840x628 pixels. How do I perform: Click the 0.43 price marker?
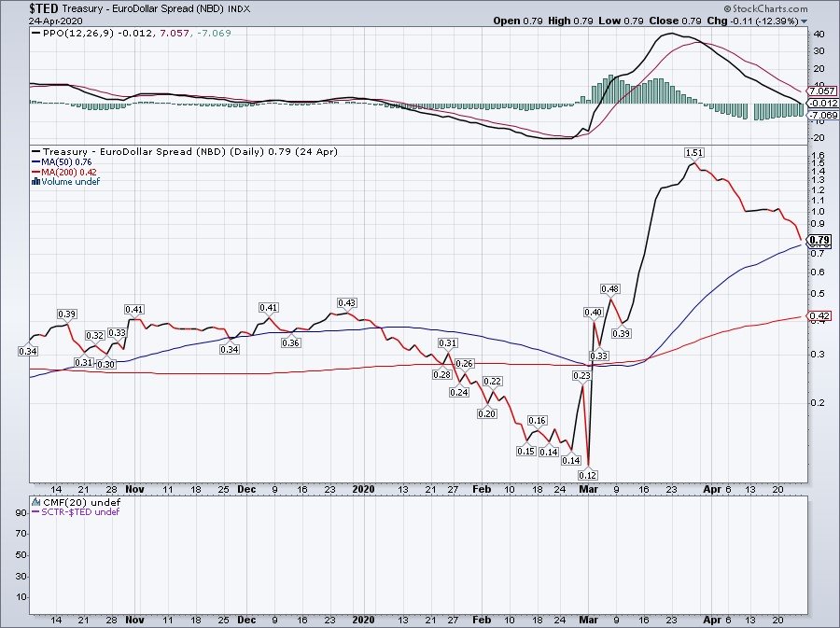(x=346, y=303)
